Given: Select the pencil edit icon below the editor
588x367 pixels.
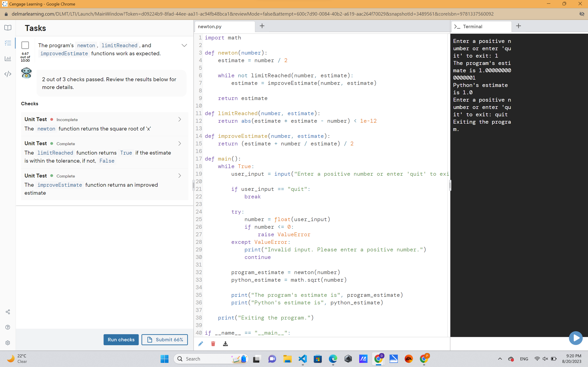Looking at the screenshot, I should [x=201, y=343].
